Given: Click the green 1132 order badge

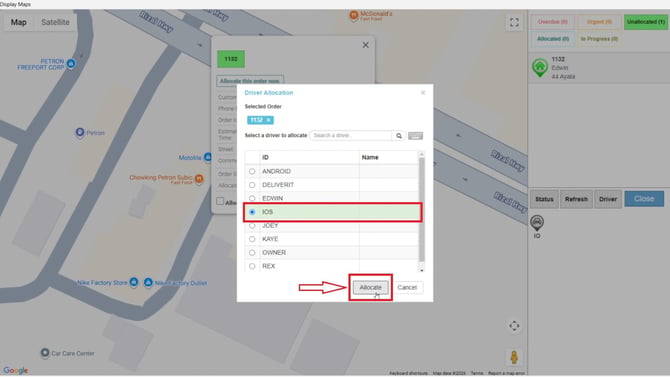Looking at the screenshot, I should coord(231,59).
